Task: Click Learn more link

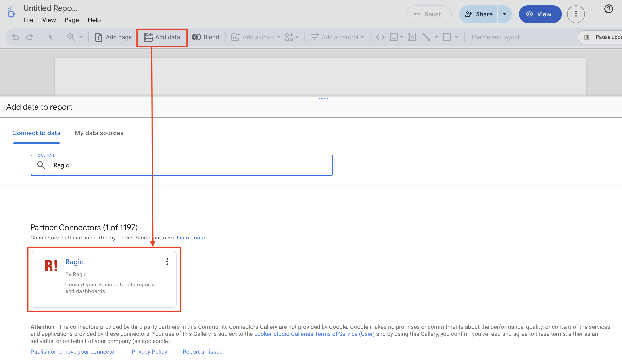Action: point(191,238)
